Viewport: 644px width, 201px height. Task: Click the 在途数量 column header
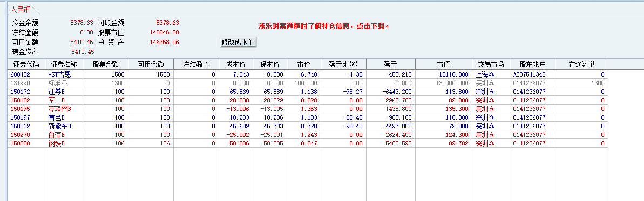coord(581,65)
